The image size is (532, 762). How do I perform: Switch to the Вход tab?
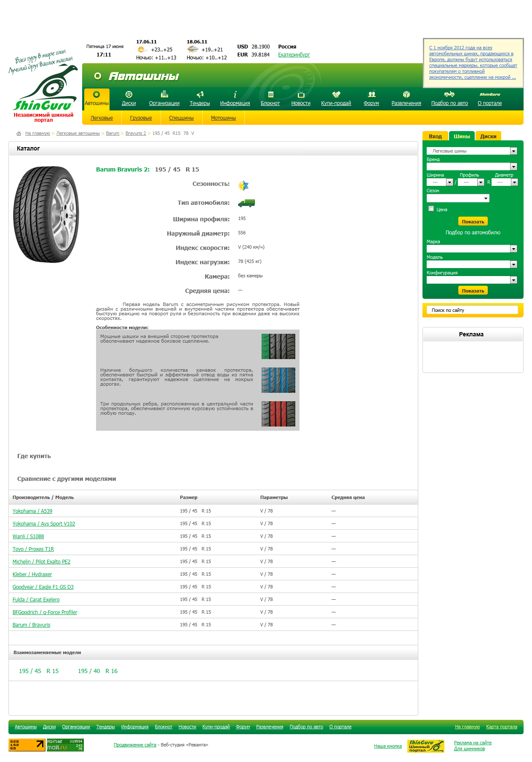coord(435,136)
